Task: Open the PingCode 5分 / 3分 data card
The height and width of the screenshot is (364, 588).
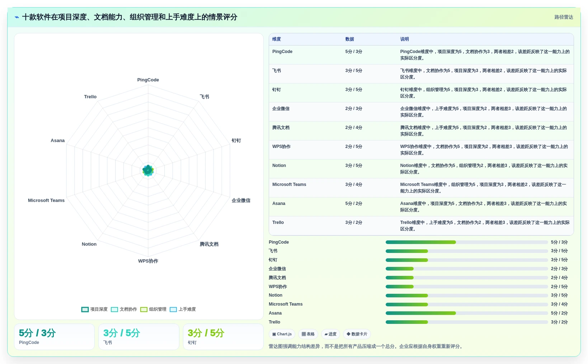Action: point(54,337)
